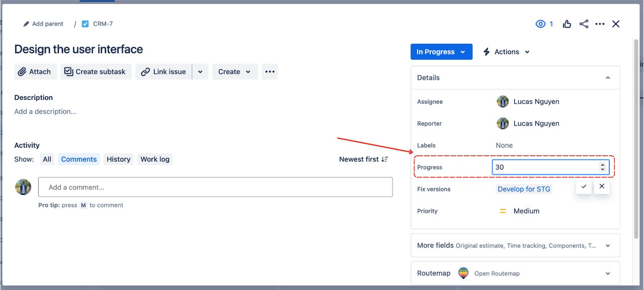Expand the Link issue dropdown arrow
The image size is (644, 290).
pos(200,71)
